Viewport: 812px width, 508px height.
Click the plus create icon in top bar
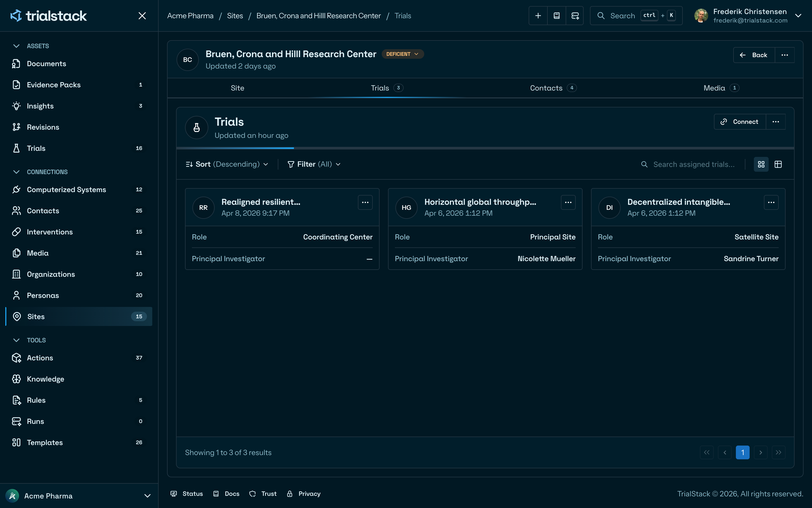[x=538, y=16]
